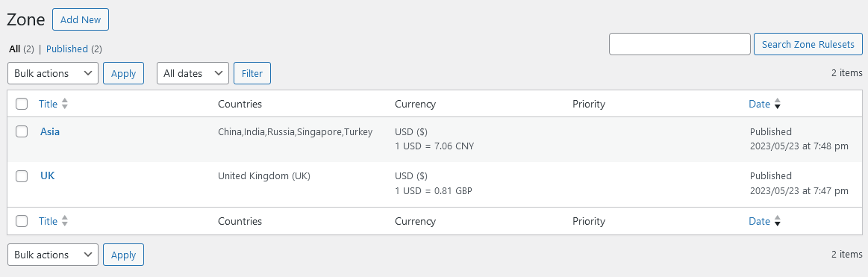Open the top Bulk actions dropdown

[53, 73]
